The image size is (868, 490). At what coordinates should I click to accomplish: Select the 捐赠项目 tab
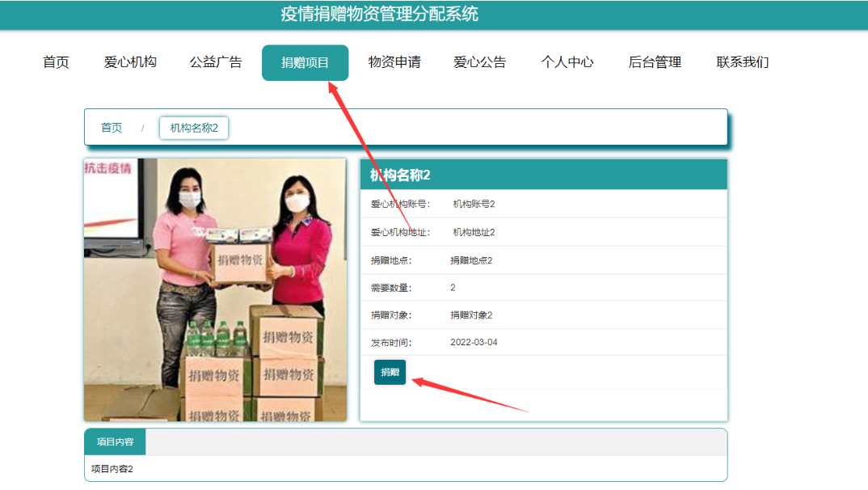pyautogui.click(x=305, y=62)
